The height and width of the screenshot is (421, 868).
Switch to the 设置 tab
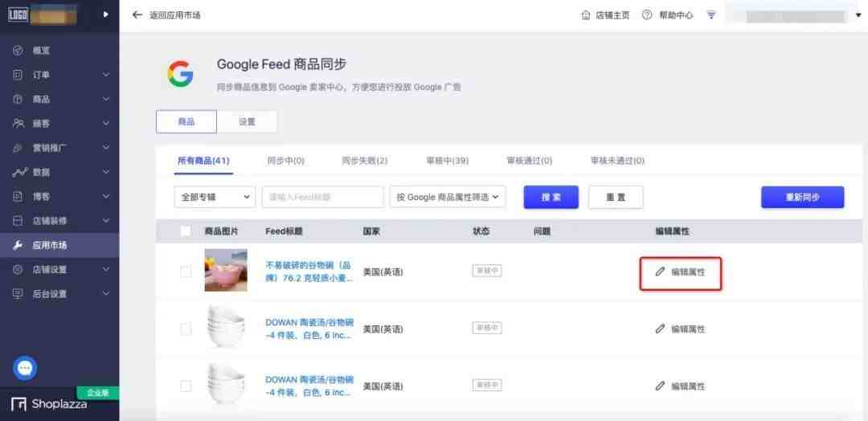click(x=247, y=121)
